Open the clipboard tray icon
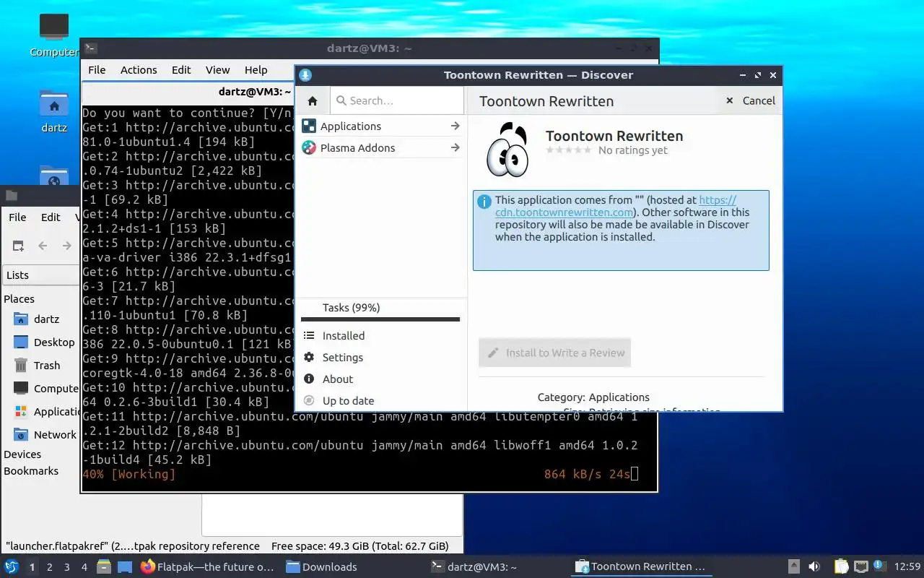 841,566
